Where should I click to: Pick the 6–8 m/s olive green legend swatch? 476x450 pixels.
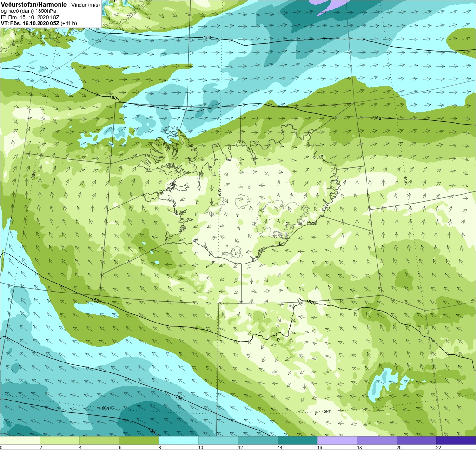click(x=139, y=440)
